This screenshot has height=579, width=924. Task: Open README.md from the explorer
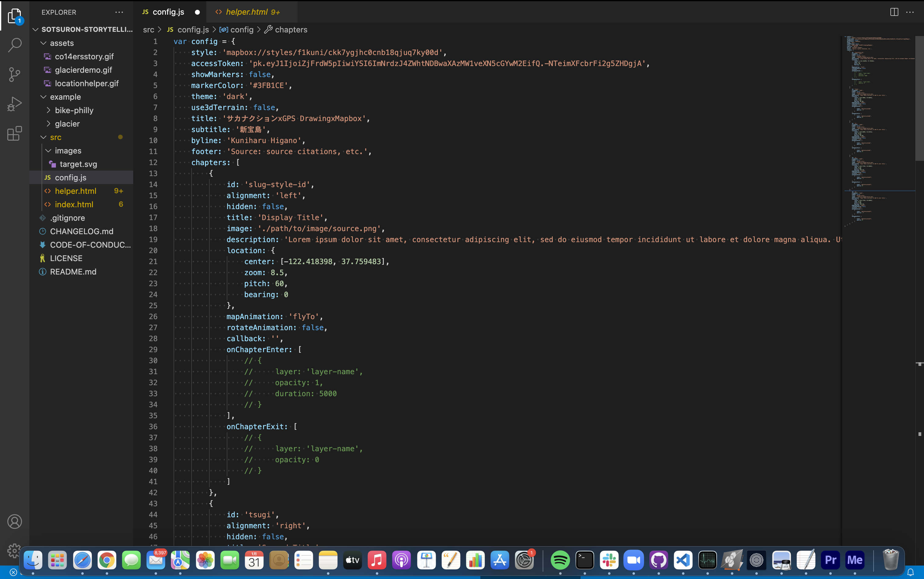(73, 271)
